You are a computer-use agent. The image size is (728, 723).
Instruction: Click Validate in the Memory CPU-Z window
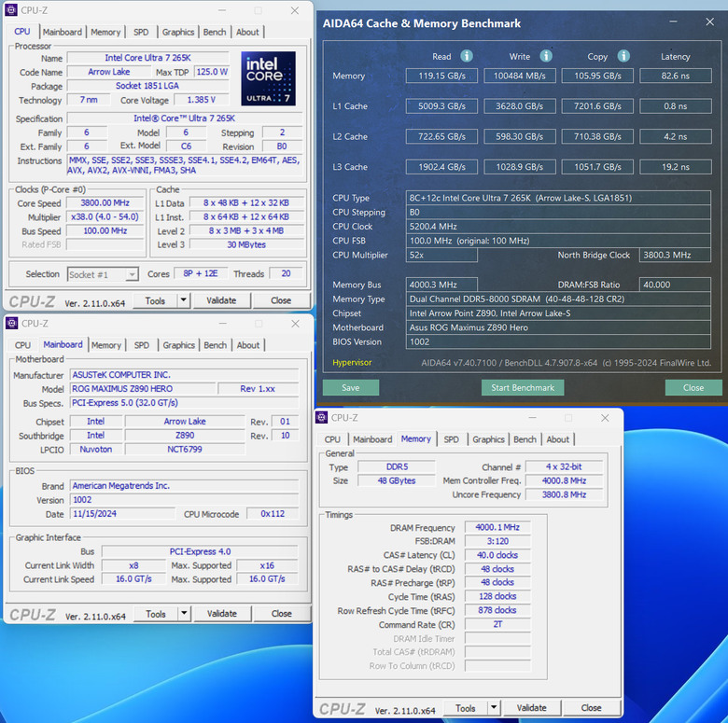click(531, 708)
